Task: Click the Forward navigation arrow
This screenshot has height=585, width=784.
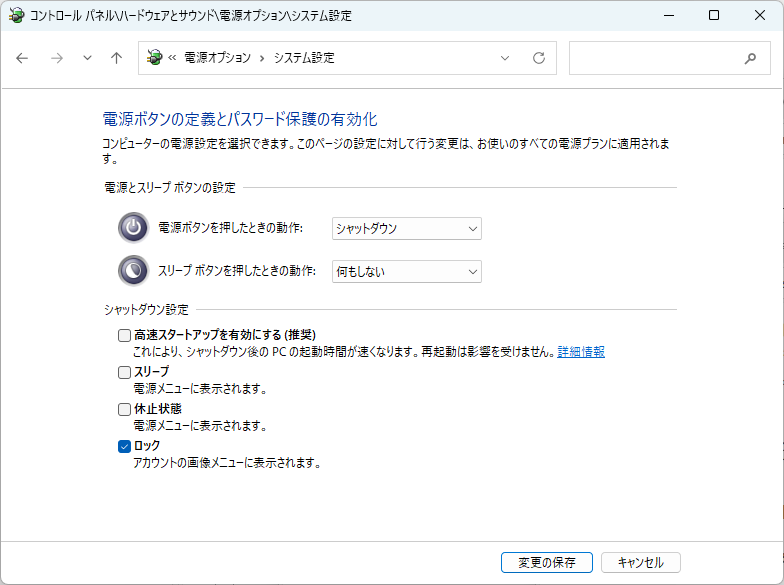Action: tap(56, 58)
